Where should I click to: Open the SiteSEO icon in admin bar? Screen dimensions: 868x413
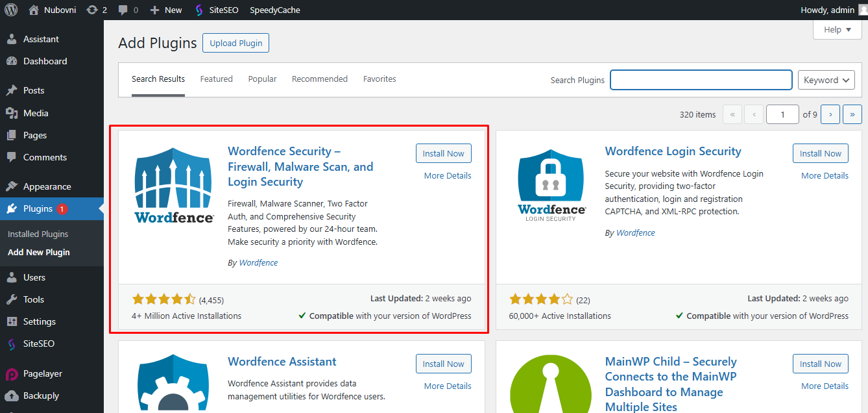pyautogui.click(x=199, y=10)
